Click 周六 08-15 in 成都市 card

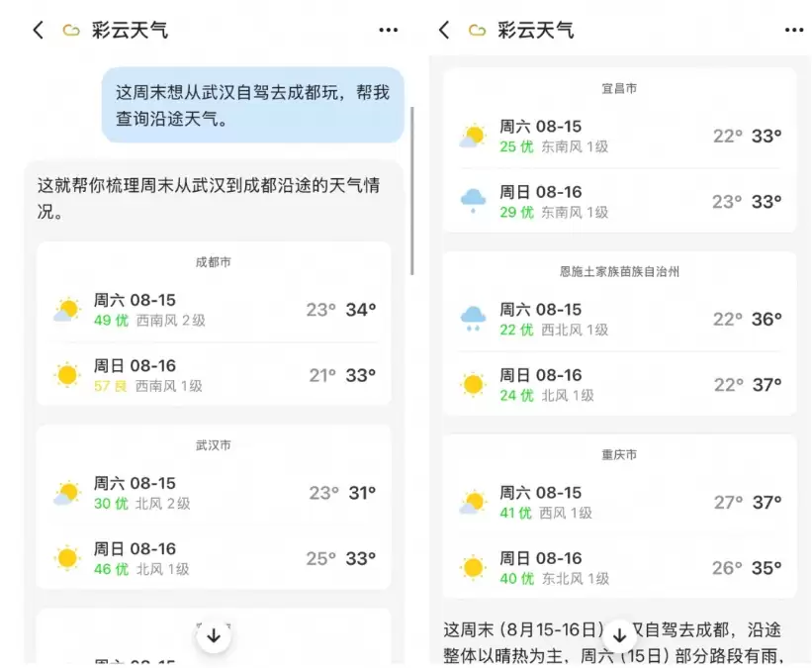135,300
